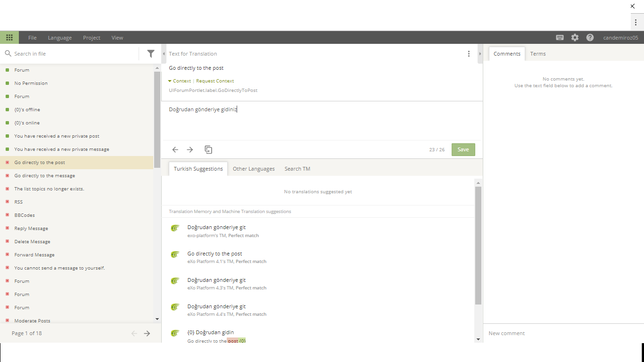644x362 pixels.
Task: Open the apps grid menu icon
Action: (9, 38)
